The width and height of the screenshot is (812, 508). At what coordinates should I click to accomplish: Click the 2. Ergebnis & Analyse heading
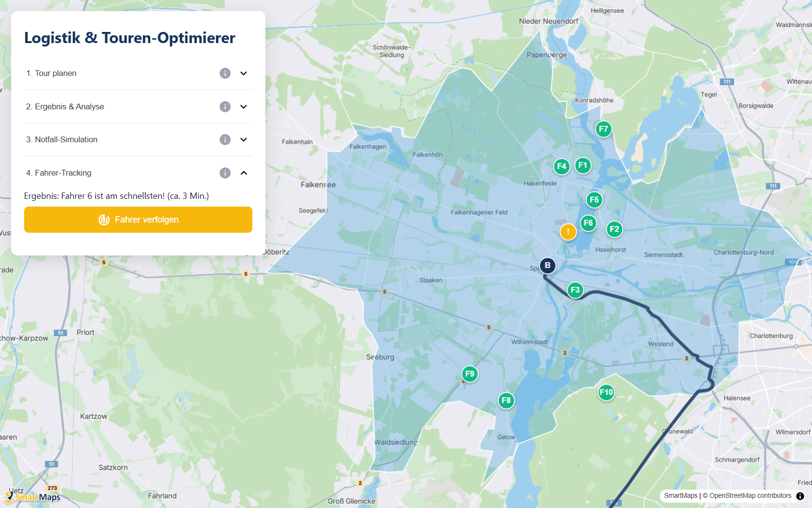(65, 106)
